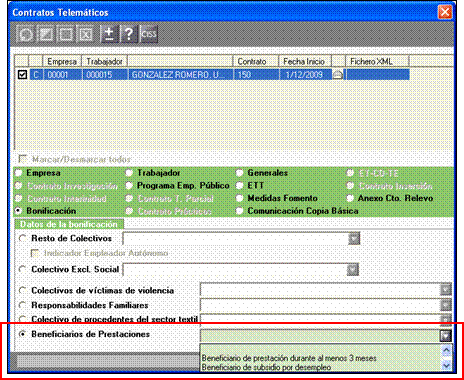464x380 pixels.
Task: Open the Responsabilidades Familiares dropdown
Action: [446, 305]
